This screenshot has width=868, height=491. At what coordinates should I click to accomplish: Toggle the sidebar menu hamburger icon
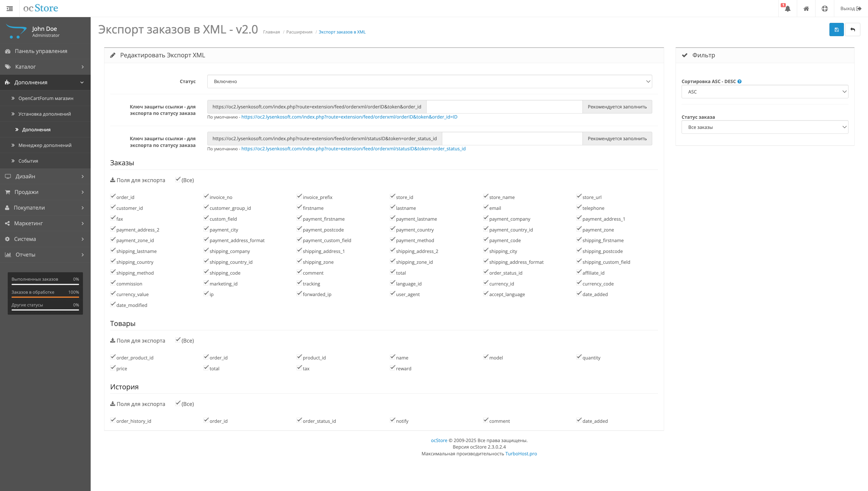coord(9,8)
